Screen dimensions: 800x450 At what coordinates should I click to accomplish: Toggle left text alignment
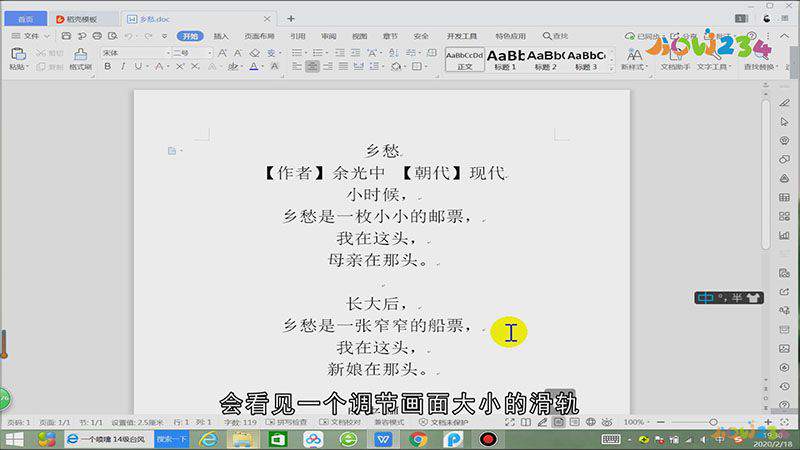(x=296, y=66)
